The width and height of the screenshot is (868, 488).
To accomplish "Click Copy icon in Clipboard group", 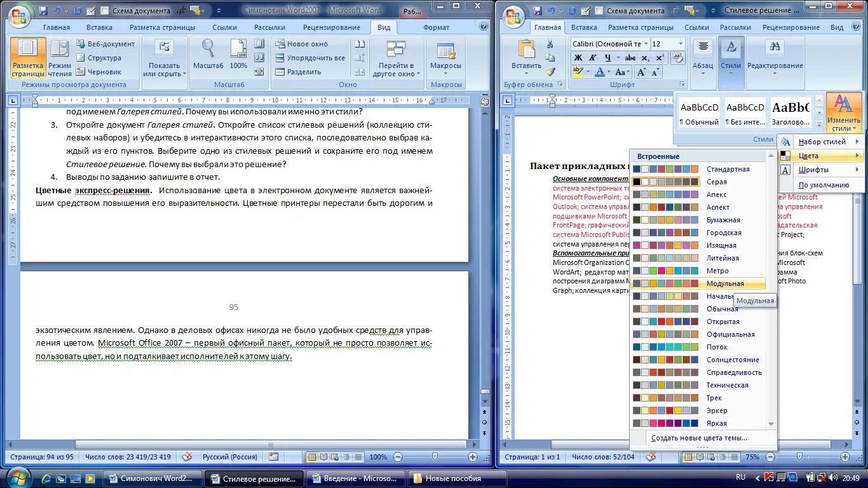I will pos(550,58).
